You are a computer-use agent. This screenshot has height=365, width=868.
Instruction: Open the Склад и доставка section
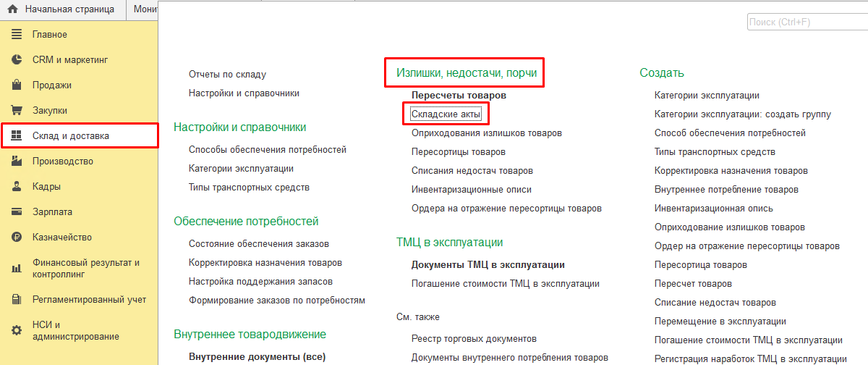(71, 136)
